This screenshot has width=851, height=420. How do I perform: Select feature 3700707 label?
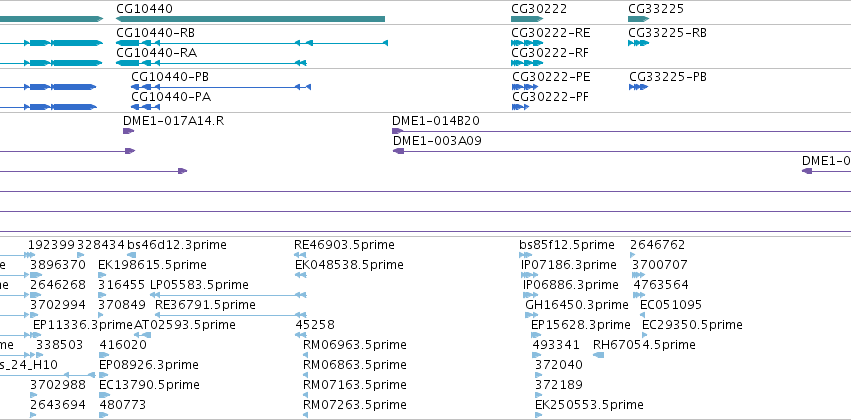(x=660, y=264)
